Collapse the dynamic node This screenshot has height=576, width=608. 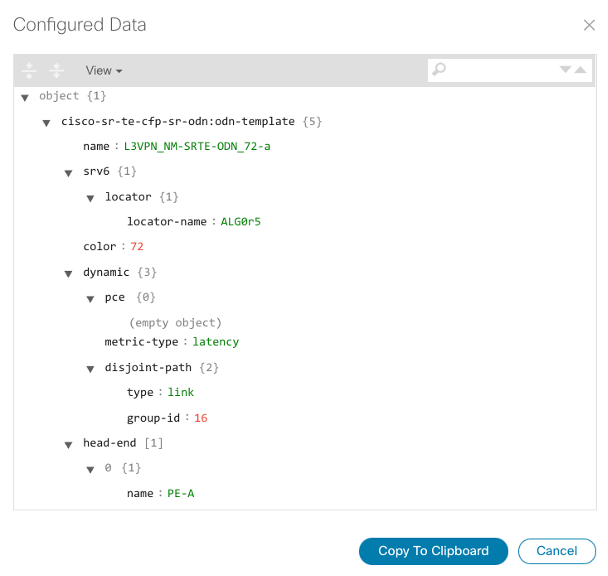[69, 272]
